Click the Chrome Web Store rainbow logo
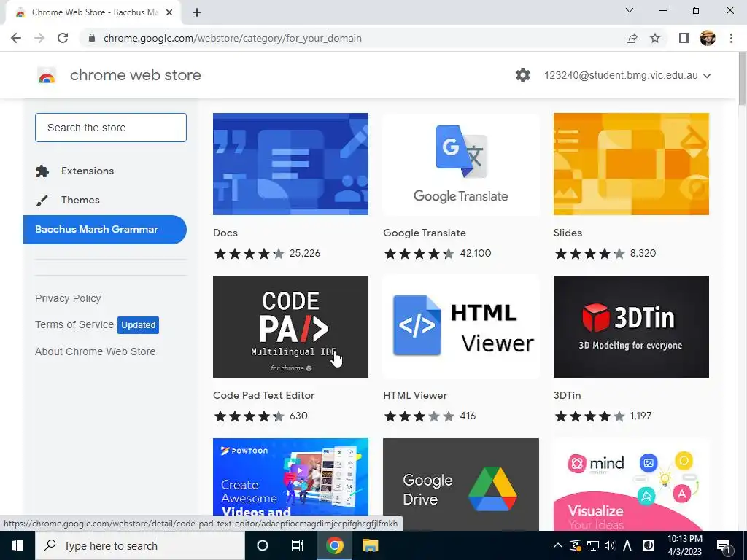The image size is (747, 560). point(47,75)
